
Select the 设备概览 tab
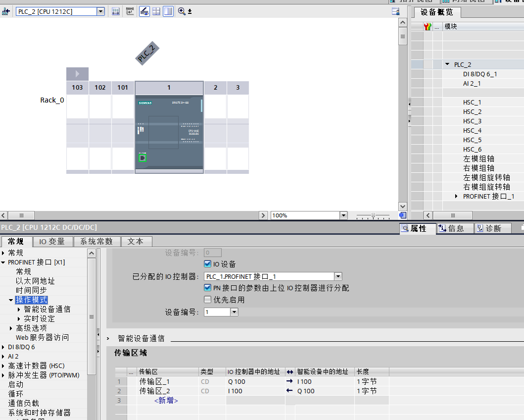tap(436, 12)
